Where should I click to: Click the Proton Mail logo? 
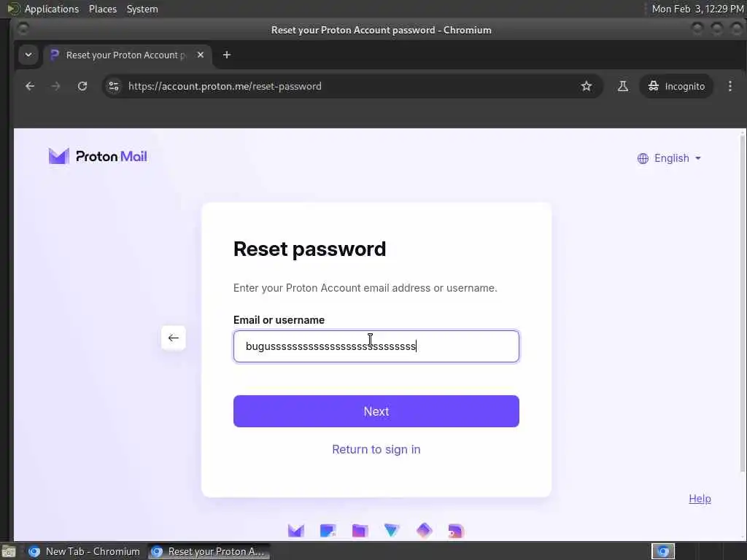coord(98,156)
